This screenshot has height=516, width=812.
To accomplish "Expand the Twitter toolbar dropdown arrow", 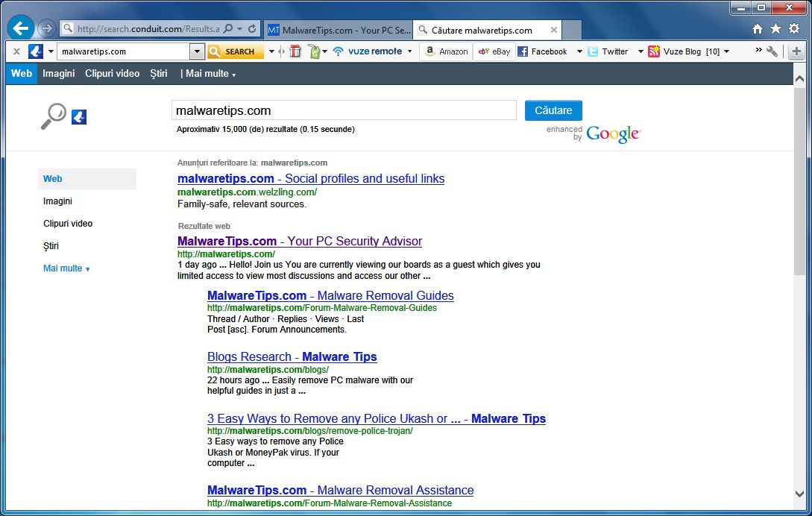I will click(x=641, y=51).
